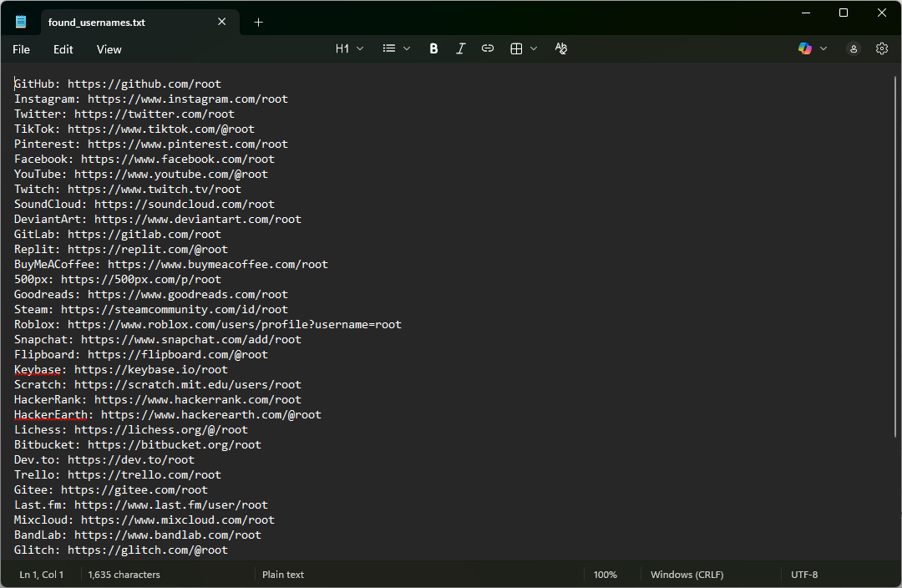The height and width of the screenshot is (588, 902).
Task: Open the View menu
Action: click(109, 49)
